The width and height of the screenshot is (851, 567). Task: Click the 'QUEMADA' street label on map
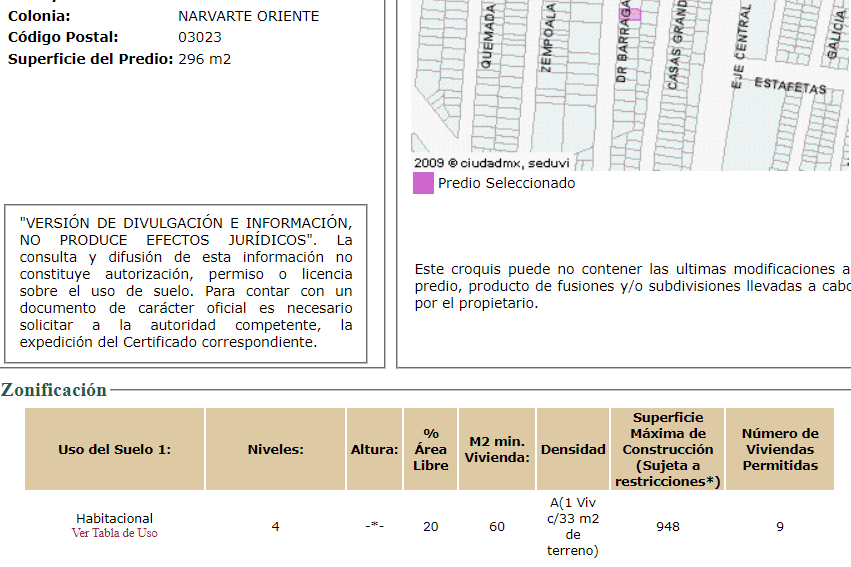[x=488, y=36]
